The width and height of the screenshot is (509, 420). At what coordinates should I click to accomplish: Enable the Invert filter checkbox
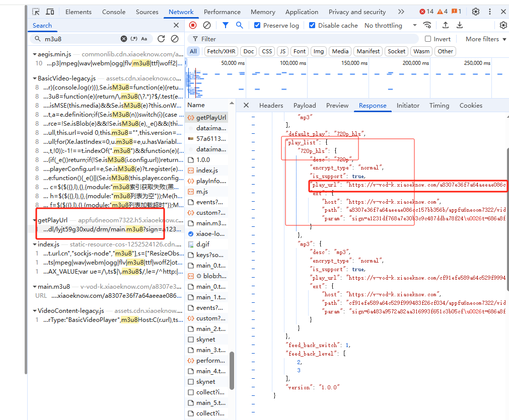pos(428,39)
